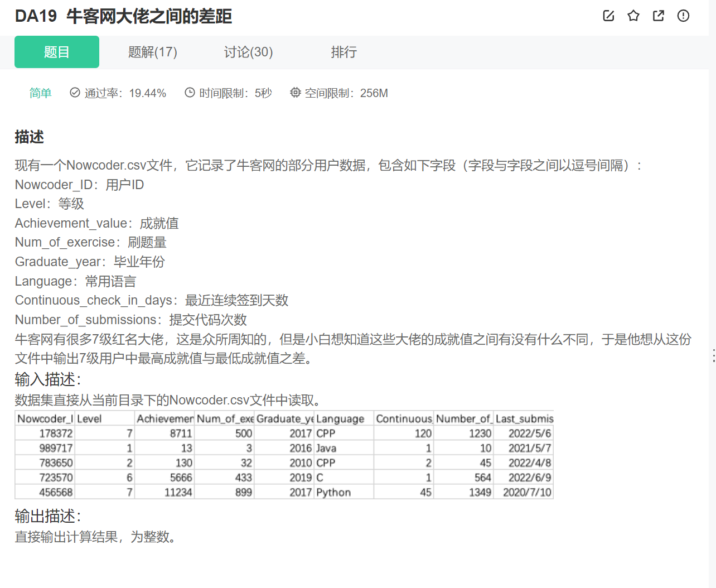Click the problem title DA19 牛客网大佬之间的差距
This screenshot has height=588, width=716.
click(x=123, y=16)
